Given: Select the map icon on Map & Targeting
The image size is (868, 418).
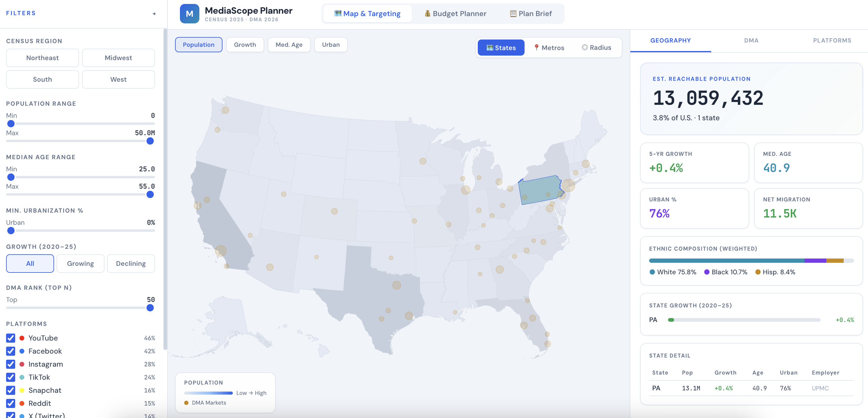Looking at the screenshot, I should (338, 13).
